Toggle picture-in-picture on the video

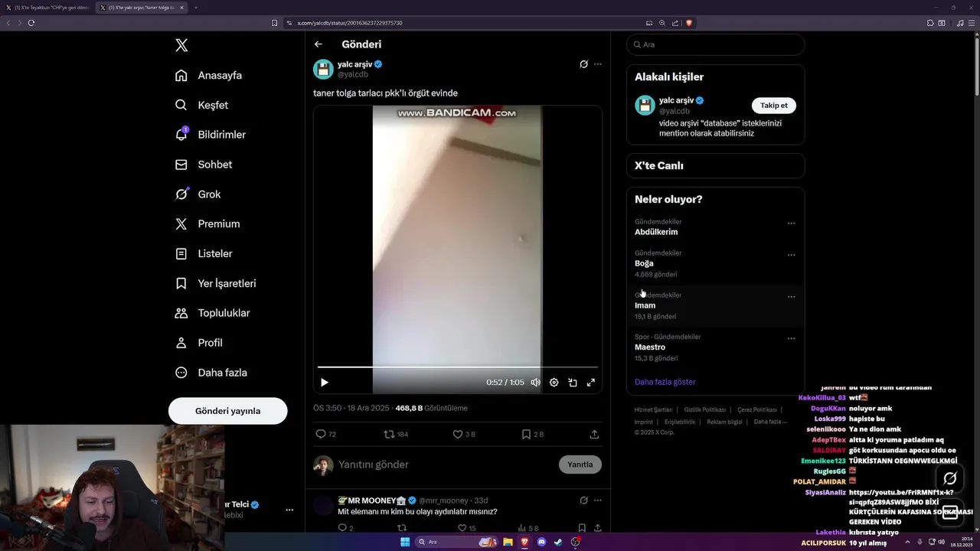point(573,383)
